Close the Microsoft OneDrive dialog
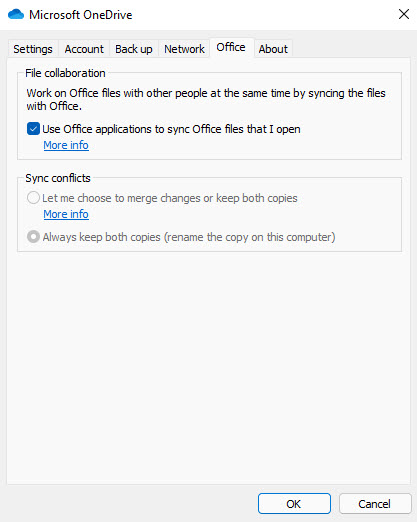 pos(404,14)
